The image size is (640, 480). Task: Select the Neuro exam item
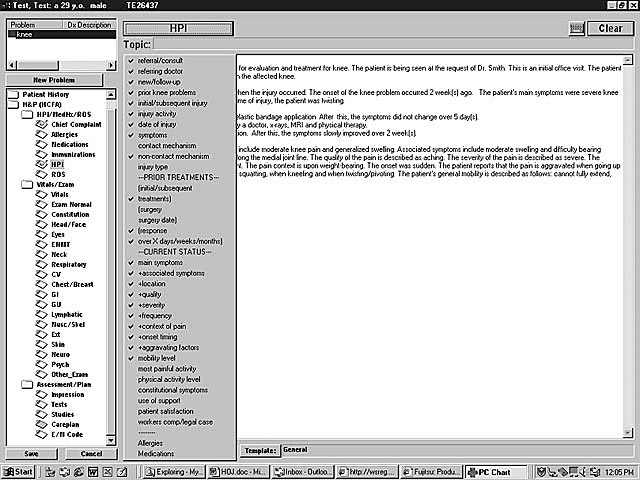pyautogui.click(x=60, y=354)
